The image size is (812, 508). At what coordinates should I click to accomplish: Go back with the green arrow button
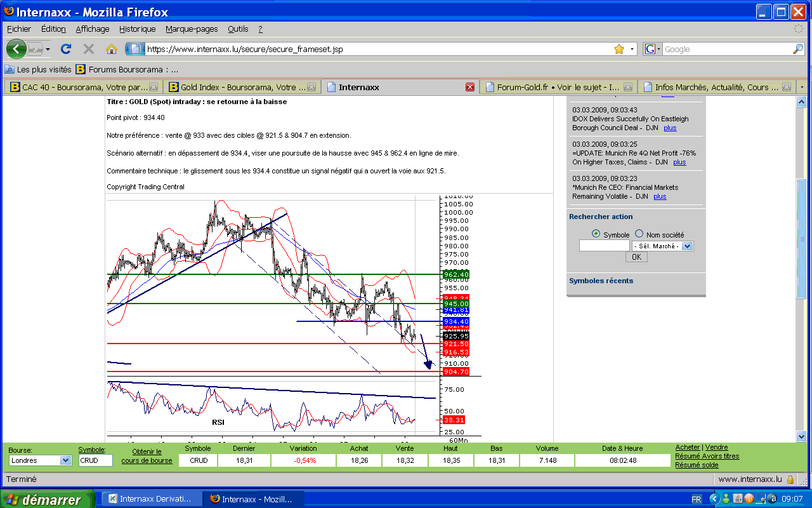tap(16, 49)
